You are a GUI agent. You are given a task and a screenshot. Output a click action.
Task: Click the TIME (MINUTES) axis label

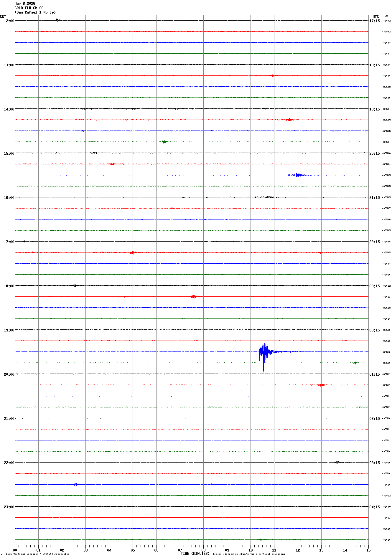pos(195,554)
